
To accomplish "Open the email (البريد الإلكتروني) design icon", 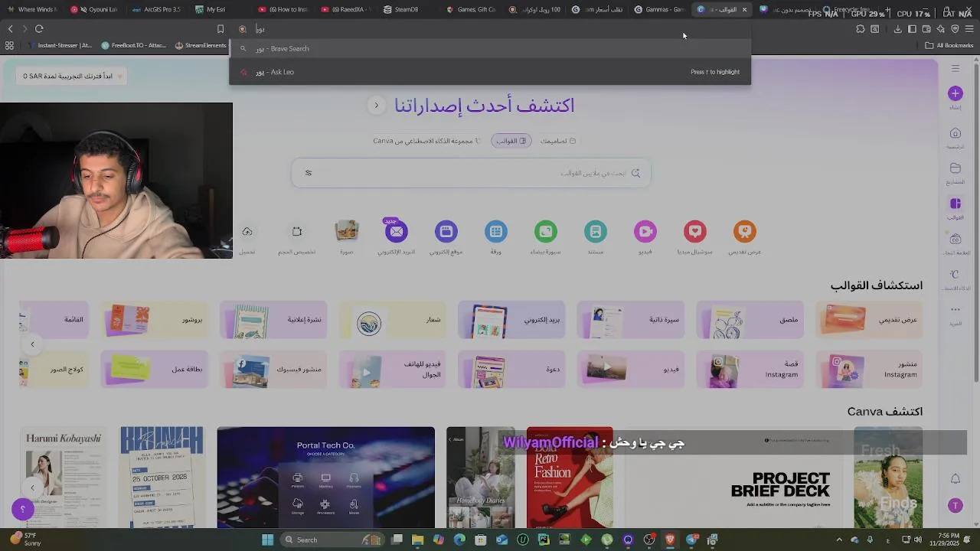I will point(396,231).
